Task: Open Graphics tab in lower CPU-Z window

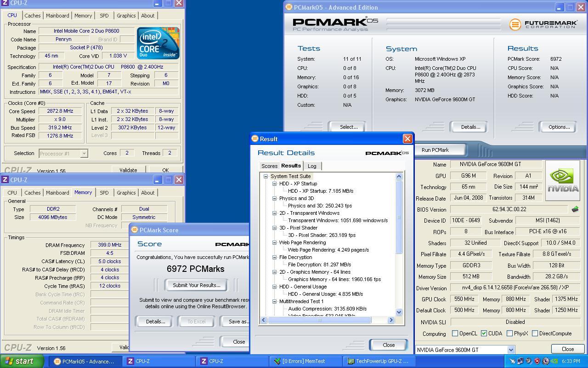Action: 126,193
